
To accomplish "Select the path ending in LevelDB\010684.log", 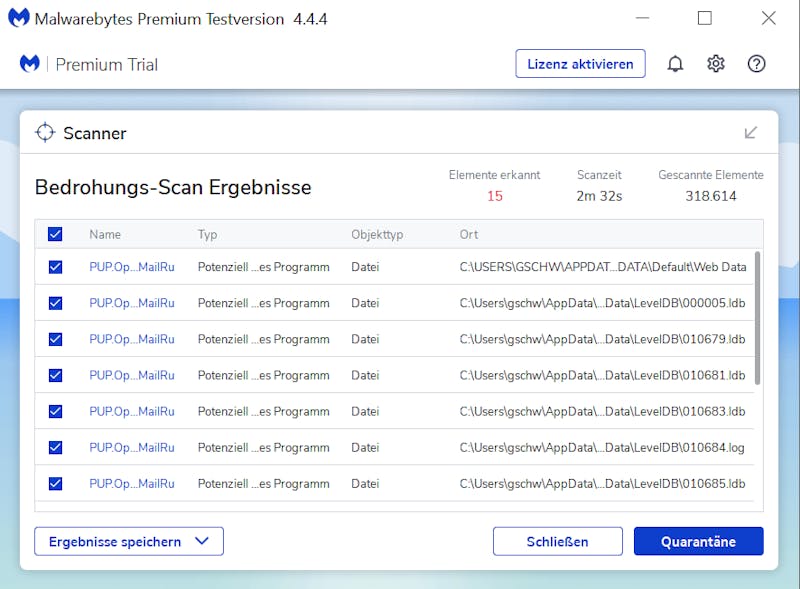I will [602, 448].
